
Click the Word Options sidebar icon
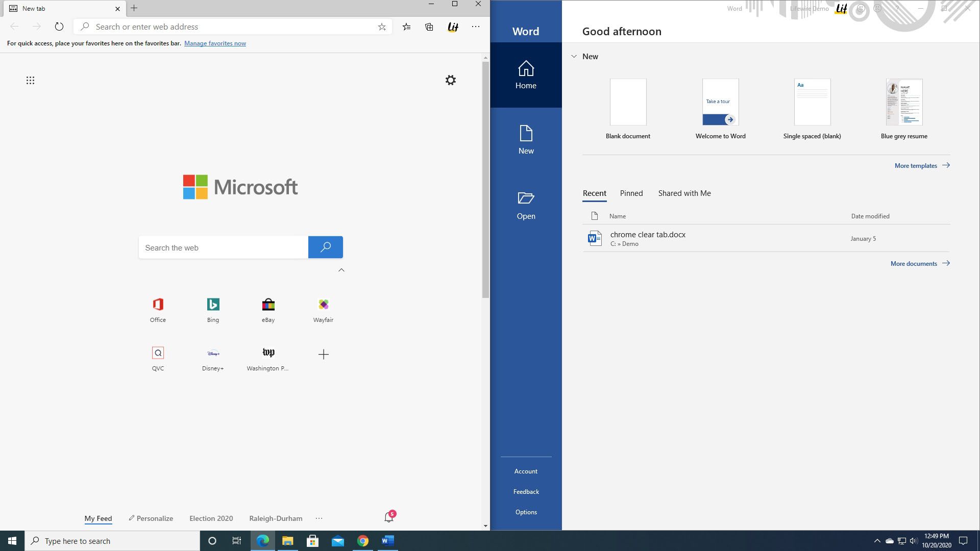click(x=526, y=511)
